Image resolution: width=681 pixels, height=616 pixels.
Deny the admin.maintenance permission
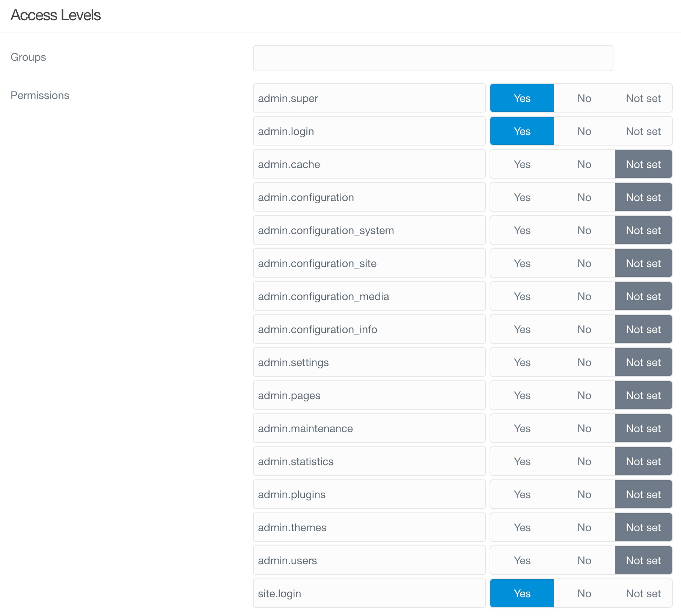pos(584,428)
